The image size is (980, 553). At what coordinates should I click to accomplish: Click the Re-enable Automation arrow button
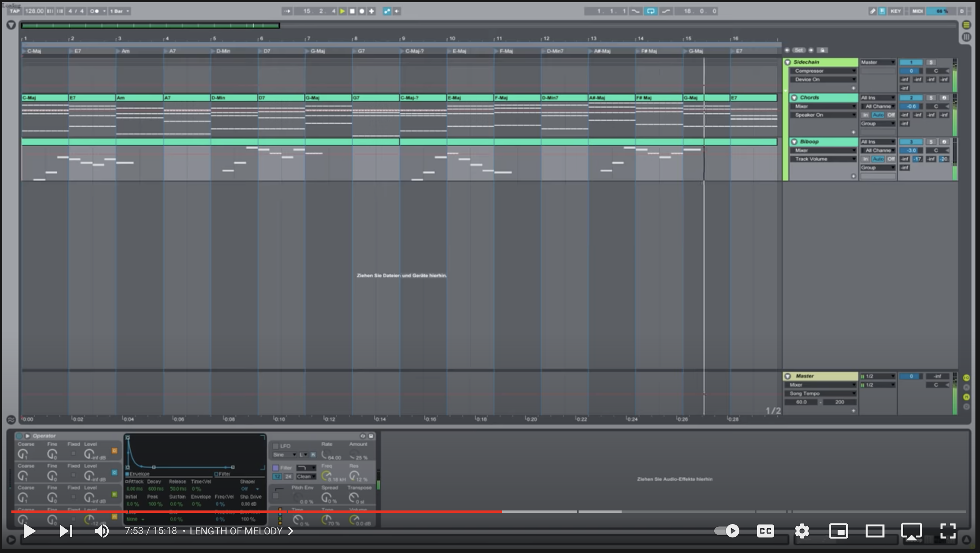point(397,11)
